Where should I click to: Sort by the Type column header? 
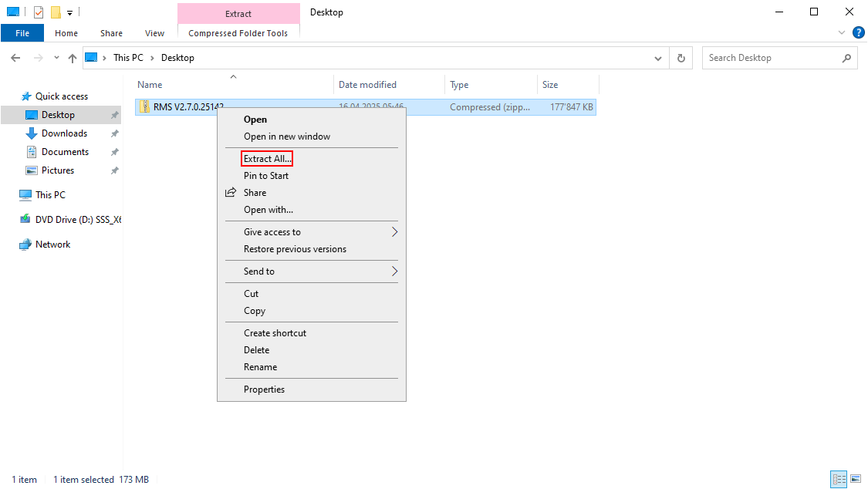[491, 85]
